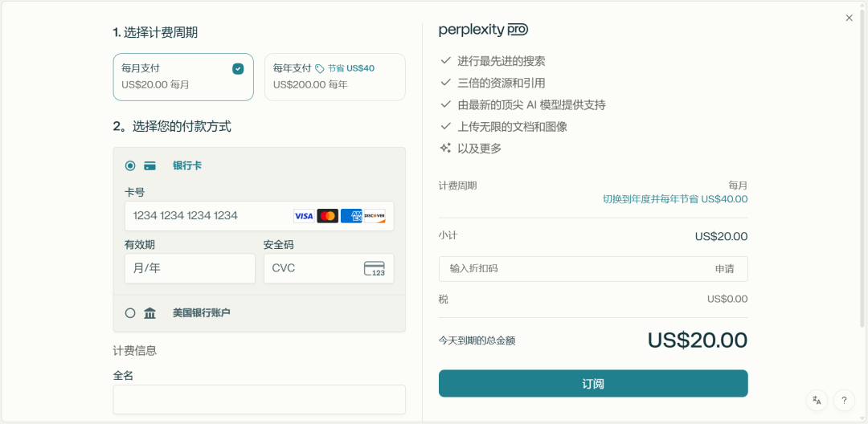Click the CVC card hint icon

(x=375, y=268)
